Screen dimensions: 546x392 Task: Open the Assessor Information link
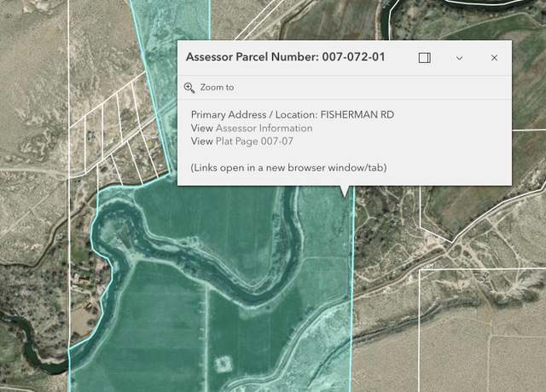[264, 128]
